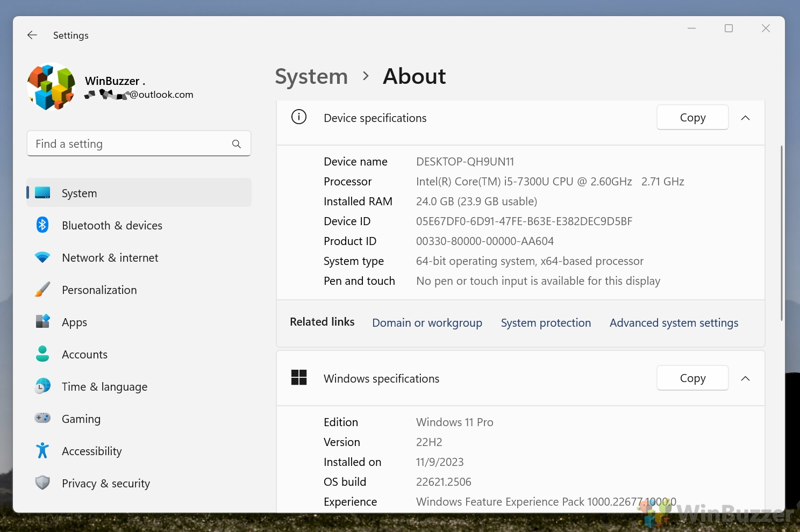Click device name DESKTOP-QH9UN11
The height and width of the screenshot is (532, 800).
[465, 161]
